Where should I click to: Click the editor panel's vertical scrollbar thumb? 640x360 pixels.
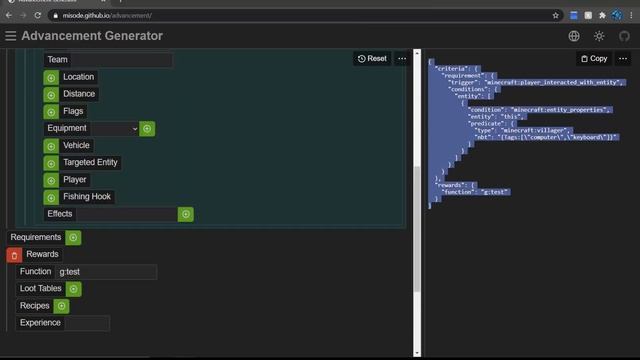pyautogui.click(x=417, y=229)
